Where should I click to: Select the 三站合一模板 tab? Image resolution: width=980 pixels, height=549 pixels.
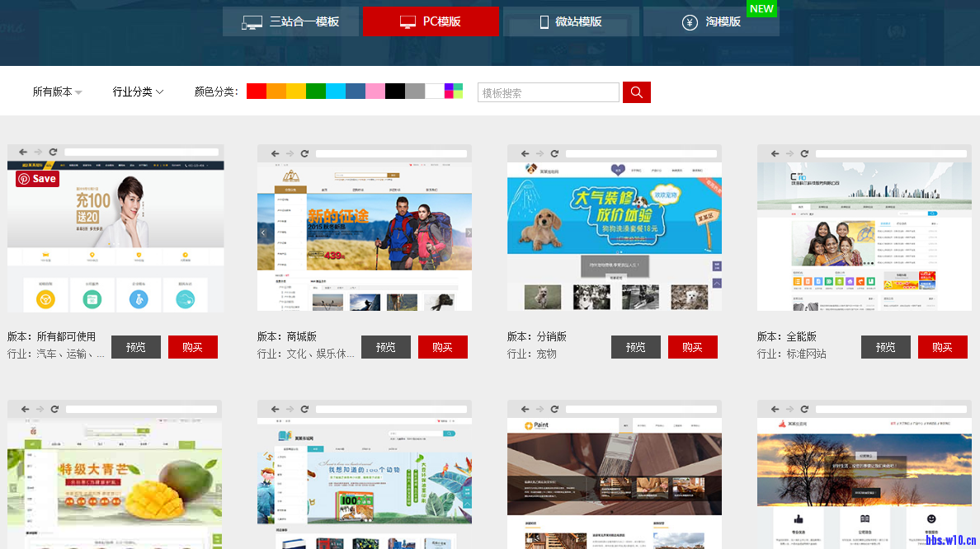(x=292, y=21)
